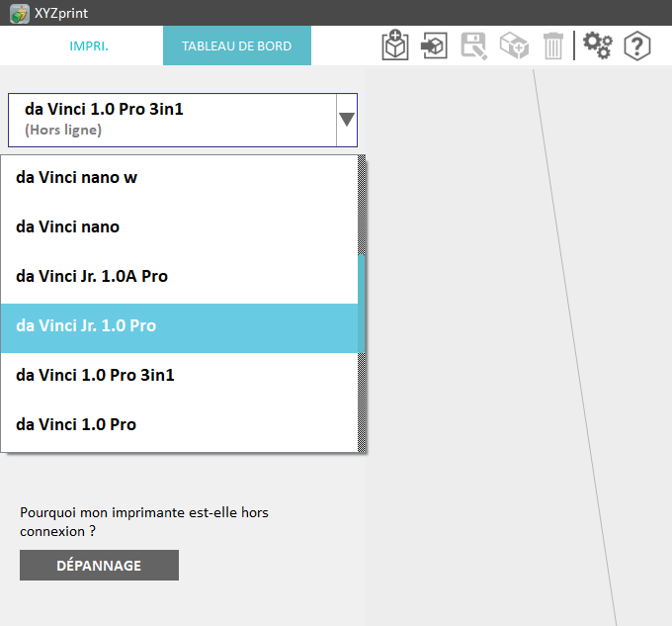
Task: Open the gear settings icon
Action: 598,45
